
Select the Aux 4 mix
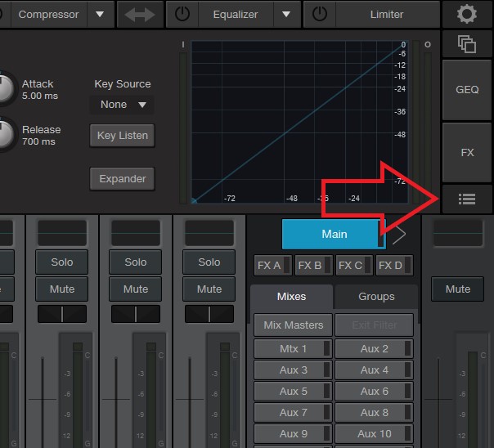coord(375,370)
